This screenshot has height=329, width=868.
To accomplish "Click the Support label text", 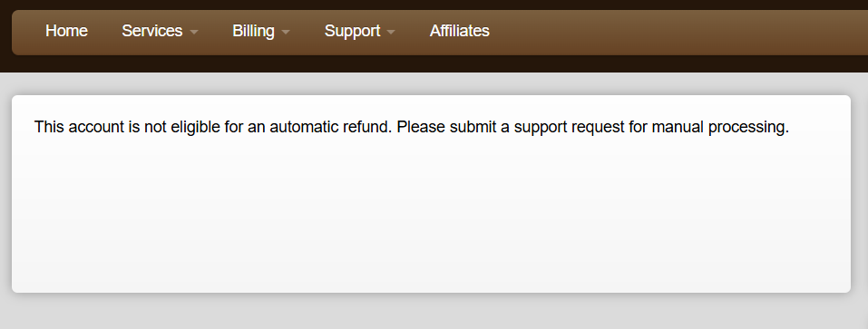I will point(352,31).
